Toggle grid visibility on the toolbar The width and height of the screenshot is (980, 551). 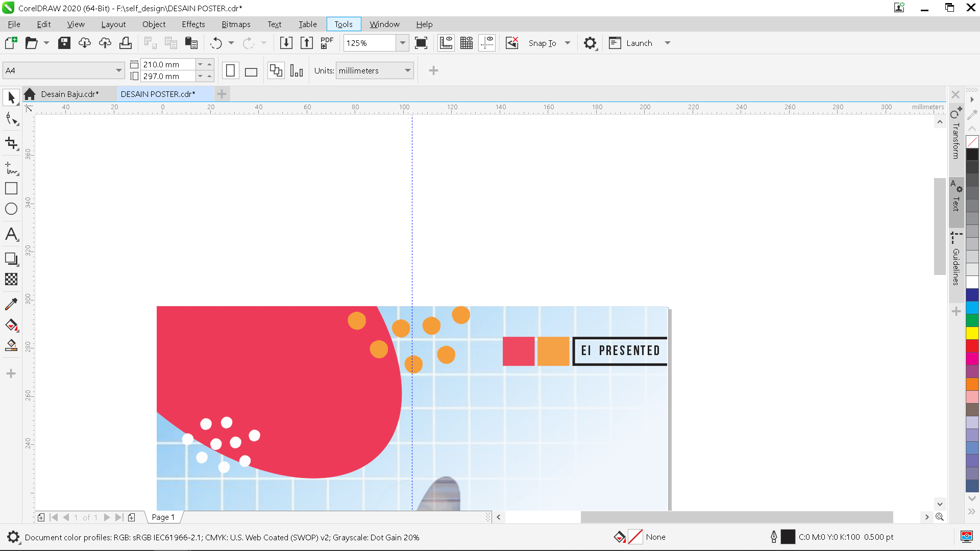pos(466,43)
